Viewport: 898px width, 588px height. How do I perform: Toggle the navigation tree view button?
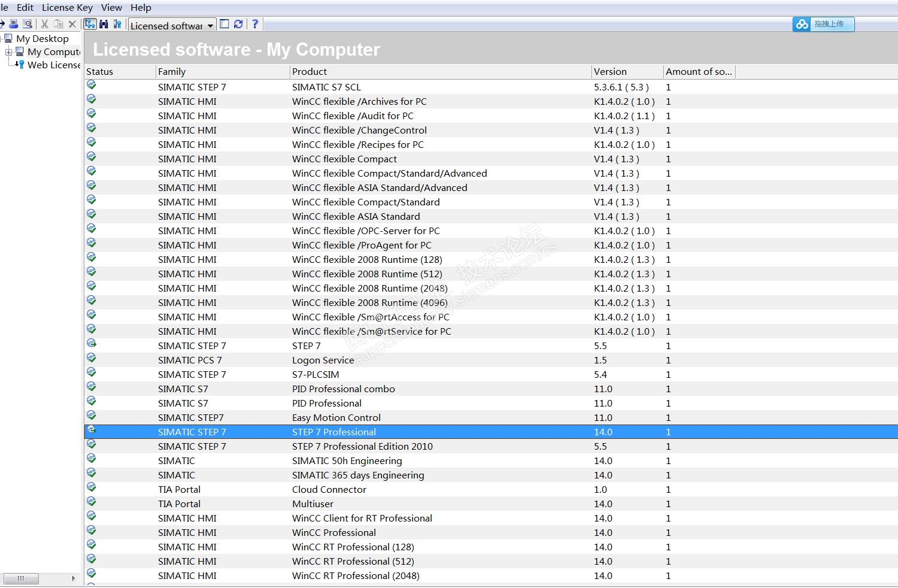coord(90,24)
